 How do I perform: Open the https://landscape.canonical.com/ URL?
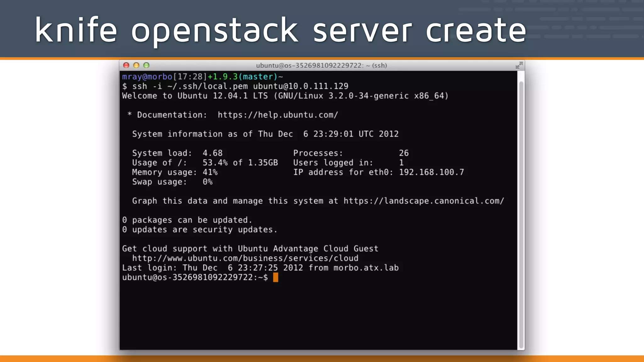(424, 201)
